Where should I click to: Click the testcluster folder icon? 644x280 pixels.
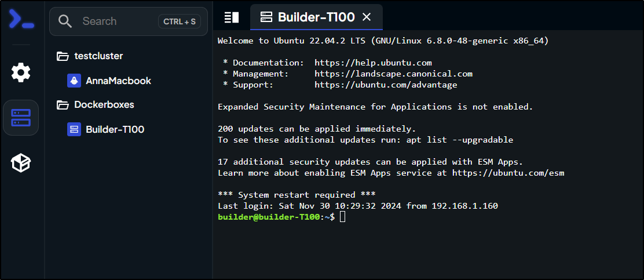(x=63, y=56)
